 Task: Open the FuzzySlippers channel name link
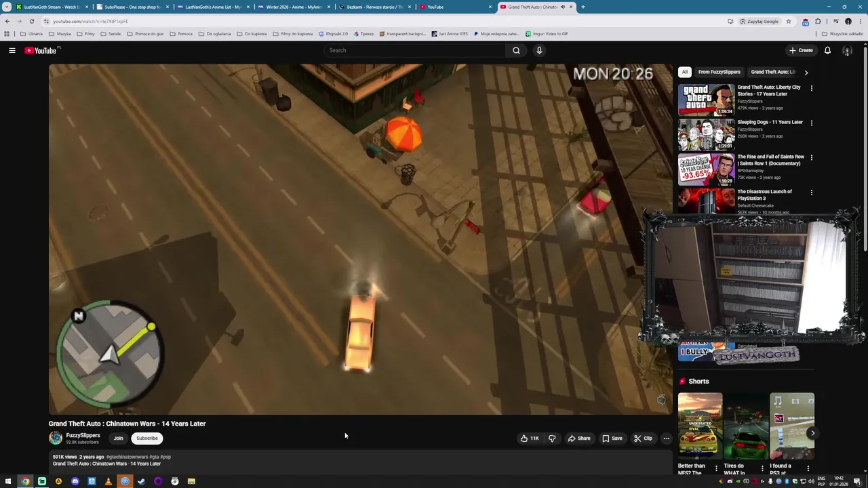point(83,435)
